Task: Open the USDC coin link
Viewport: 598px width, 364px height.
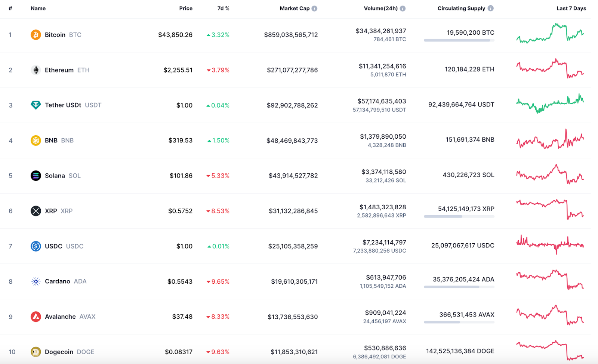Action: point(64,246)
